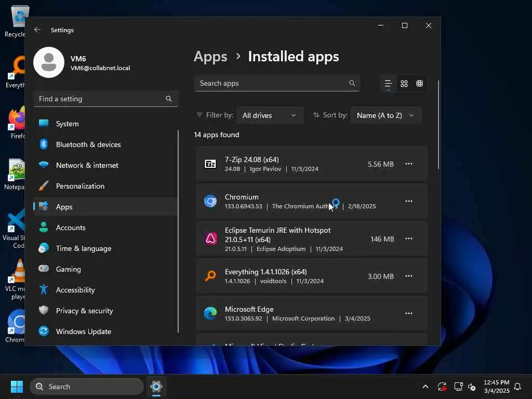The height and width of the screenshot is (399, 532).
Task: Open more options for Microsoft Edge
Action: pyautogui.click(x=409, y=313)
